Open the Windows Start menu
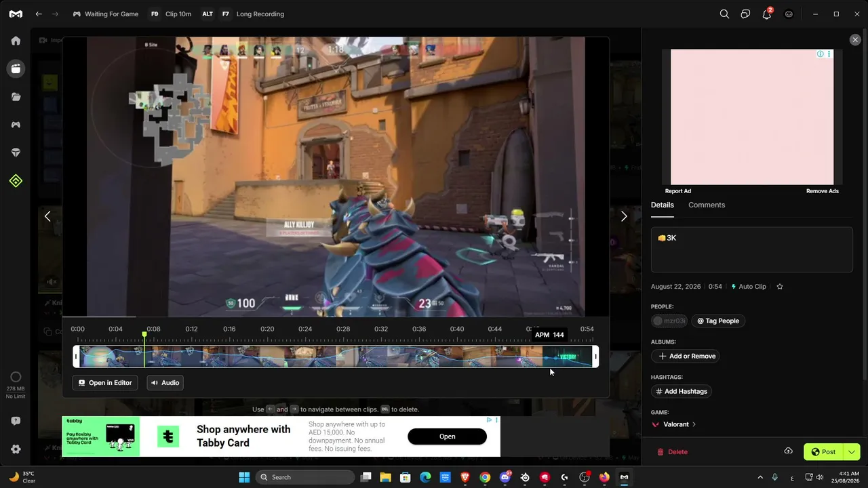Image resolution: width=868 pixels, height=488 pixels. tap(244, 477)
